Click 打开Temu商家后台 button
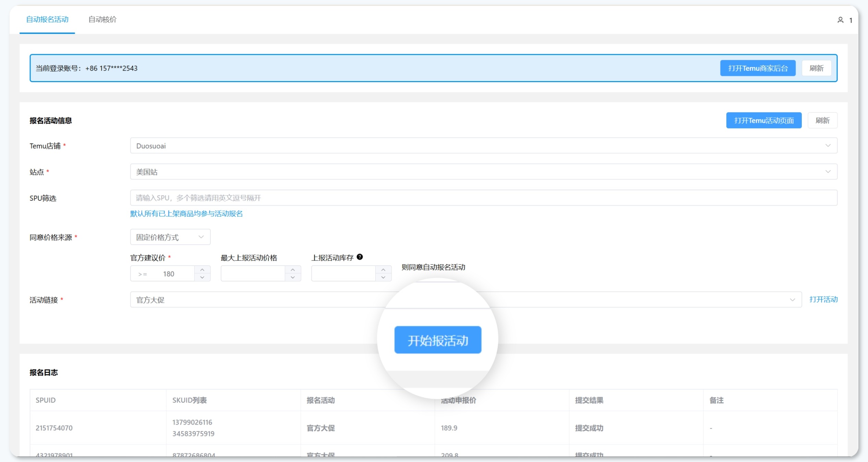Screen dimensions: 868x462 758,68
